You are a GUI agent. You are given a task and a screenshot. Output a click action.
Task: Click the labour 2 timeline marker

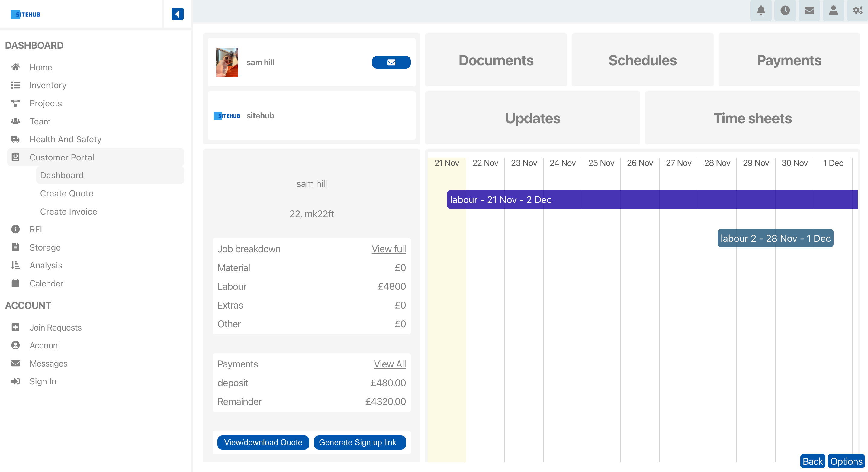(776, 238)
